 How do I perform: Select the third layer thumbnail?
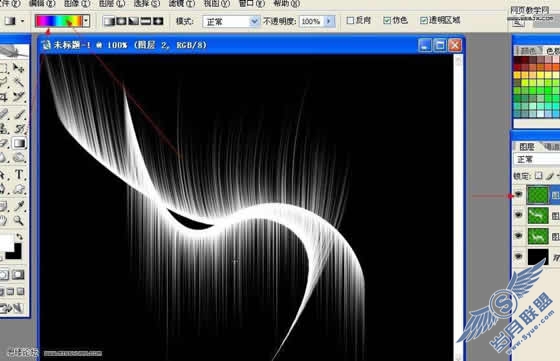[x=538, y=236]
